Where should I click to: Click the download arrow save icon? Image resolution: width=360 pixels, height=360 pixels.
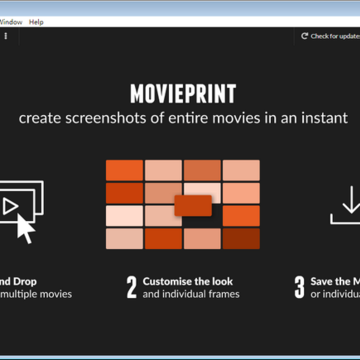click(x=345, y=205)
